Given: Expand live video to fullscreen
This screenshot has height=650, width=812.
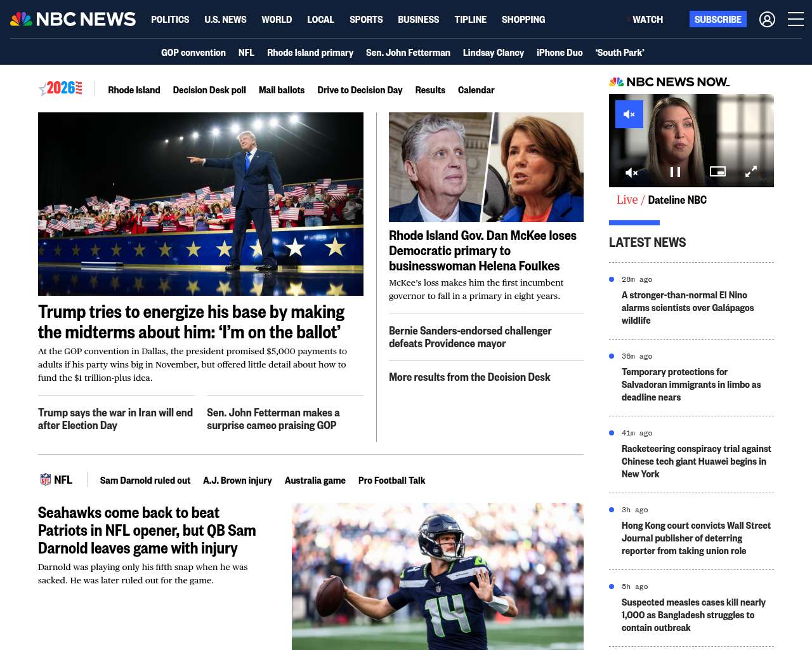Looking at the screenshot, I should 751,171.
